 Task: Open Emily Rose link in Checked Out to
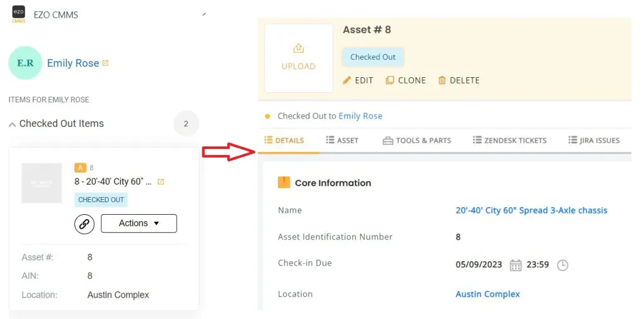point(360,116)
